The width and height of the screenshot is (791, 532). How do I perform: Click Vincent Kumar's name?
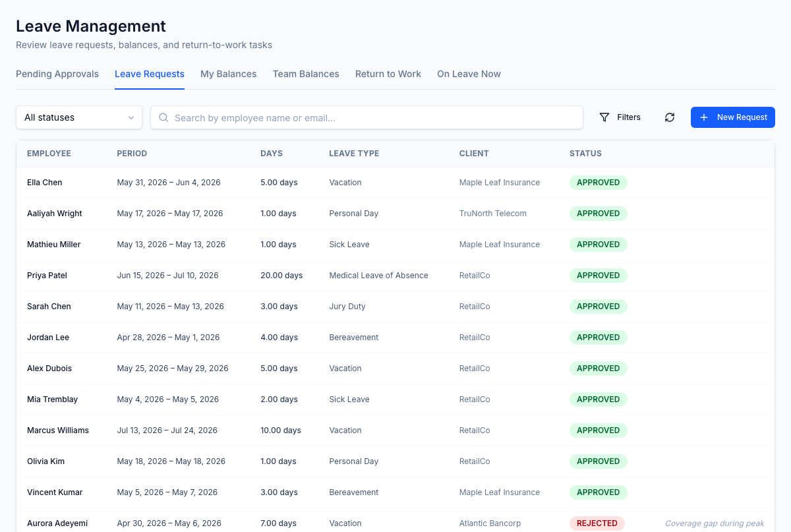pos(55,492)
